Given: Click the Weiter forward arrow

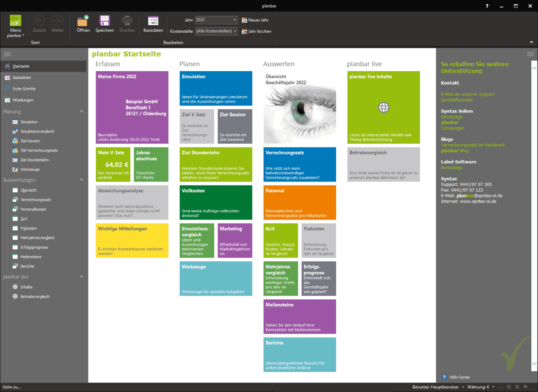Looking at the screenshot, I should (x=57, y=24).
